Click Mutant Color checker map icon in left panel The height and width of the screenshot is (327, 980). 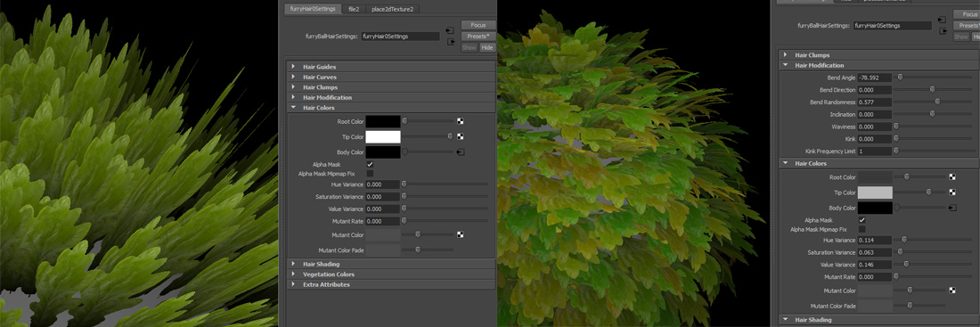point(460,235)
